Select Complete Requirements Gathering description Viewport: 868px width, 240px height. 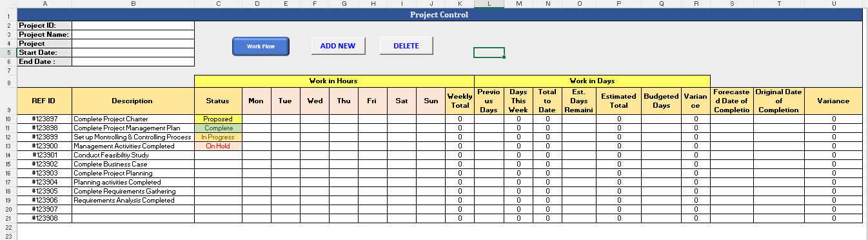[x=133, y=191]
